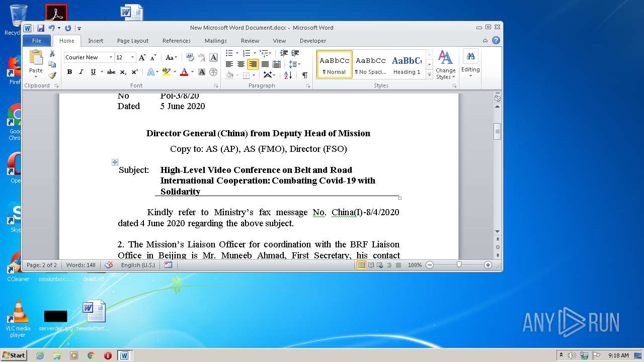Apply the No Spacing style
This screenshot has height=362, width=644.
[371, 64]
